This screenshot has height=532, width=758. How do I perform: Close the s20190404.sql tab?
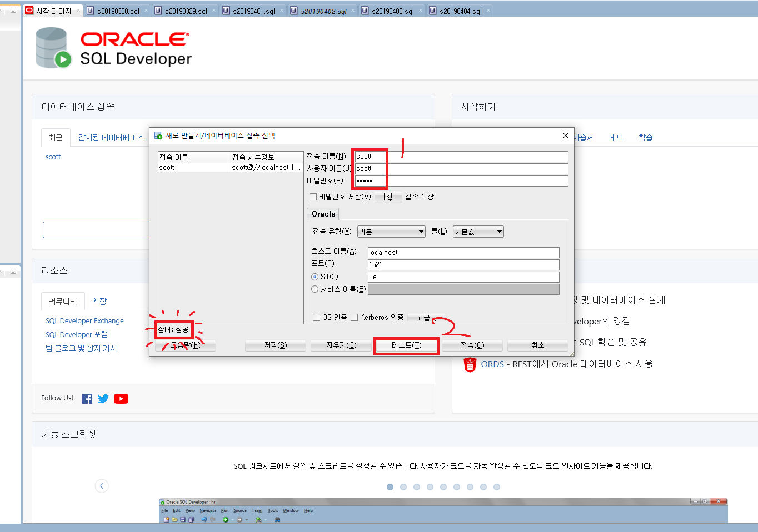click(x=488, y=10)
